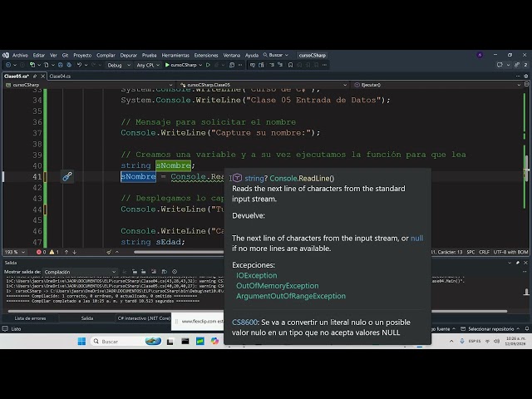This screenshot has width=532, height=399.
Task: Click the IOException link in tooltip
Action: coord(257,275)
